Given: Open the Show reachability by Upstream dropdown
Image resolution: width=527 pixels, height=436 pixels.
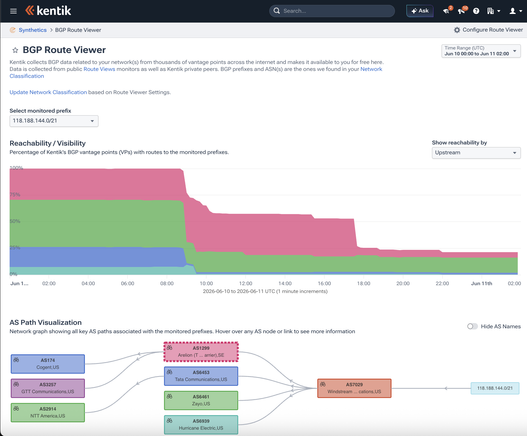Looking at the screenshot, I should (476, 153).
